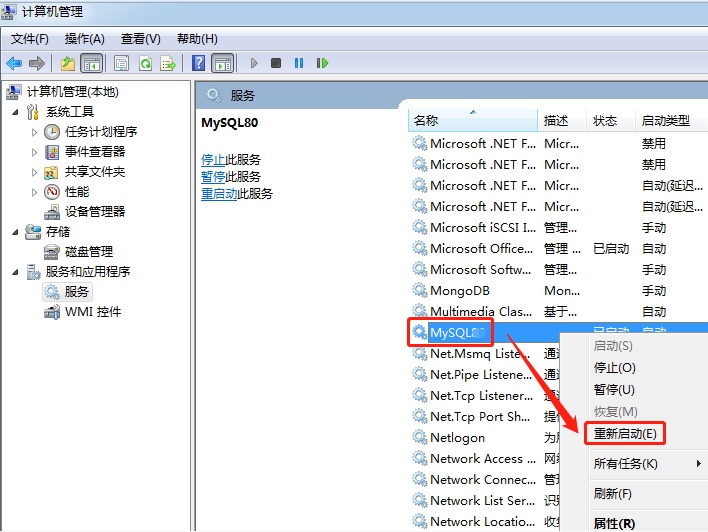Select the Net.Pipe Listener service row
Image resolution: width=708 pixels, height=532 pixels.
[x=484, y=374]
